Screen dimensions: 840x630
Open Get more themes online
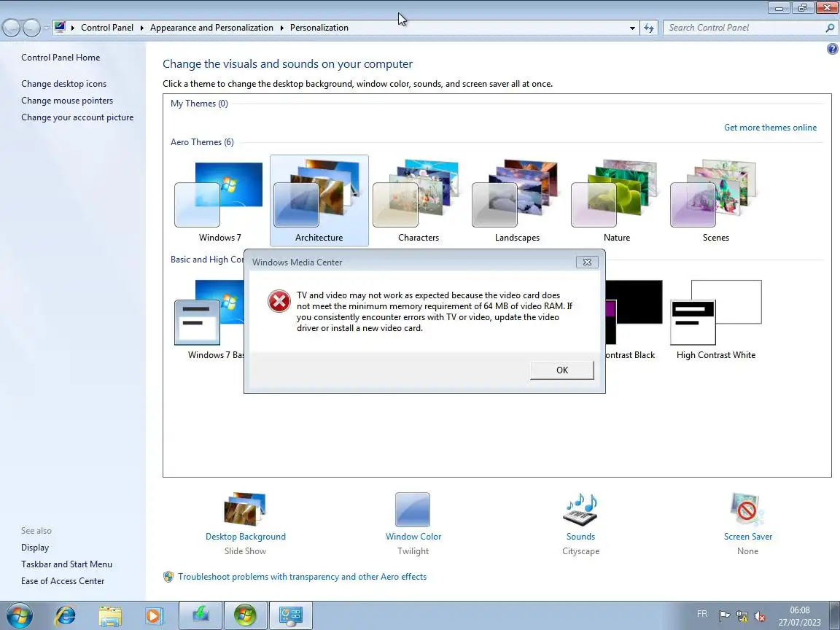click(x=770, y=128)
